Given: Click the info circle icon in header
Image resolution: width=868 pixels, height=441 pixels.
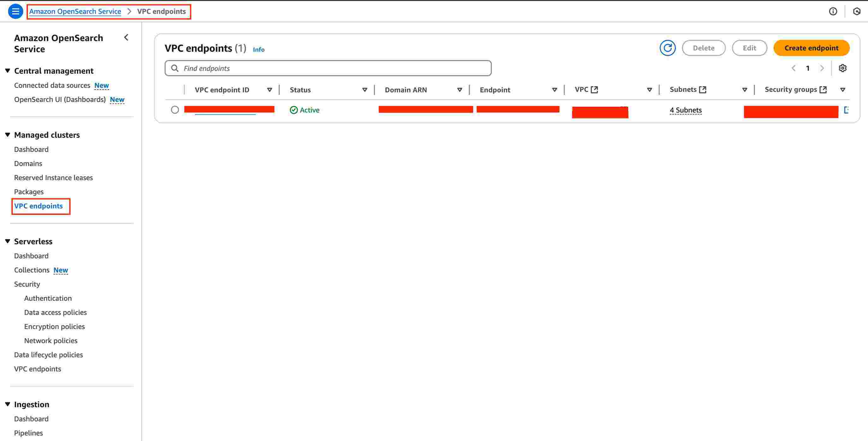Looking at the screenshot, I should [x=833, y=11].
